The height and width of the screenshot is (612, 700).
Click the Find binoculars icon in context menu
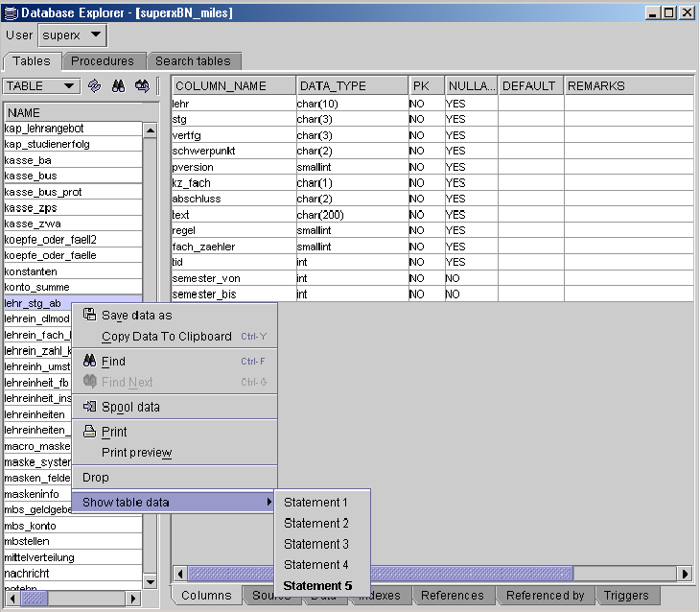click(90, 361)
